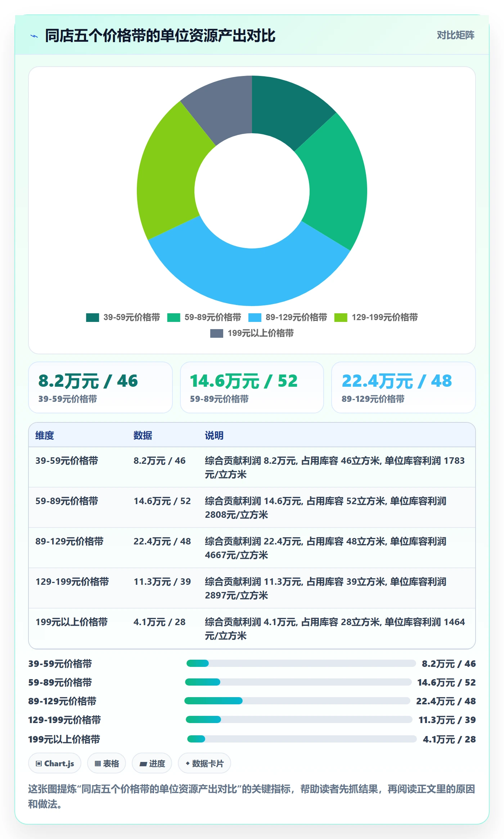Screen dimensions: 504x839
Task: Select the 39-59元价格带 table row name
Action: (x=67, y=461)
